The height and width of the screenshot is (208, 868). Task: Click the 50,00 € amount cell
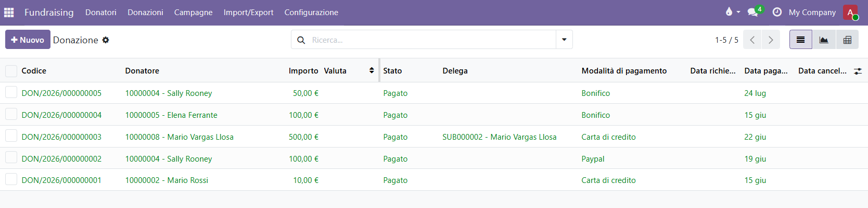pos(305,93)
